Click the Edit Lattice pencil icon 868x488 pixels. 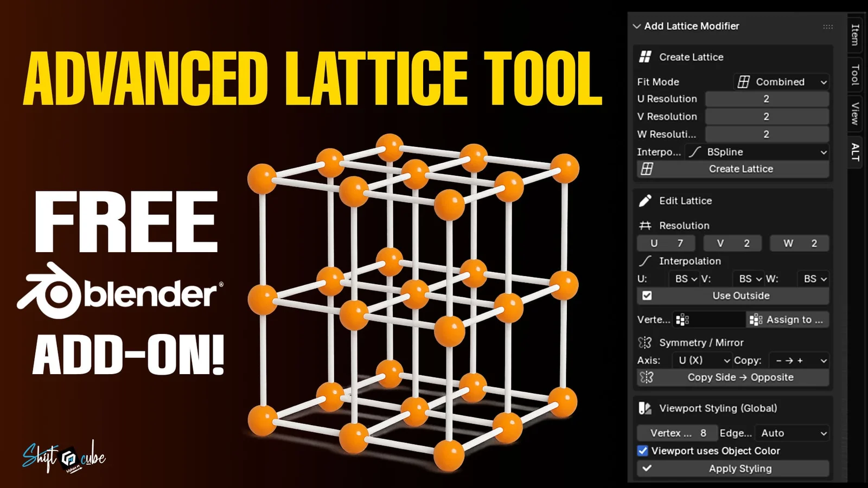(x=645, y=200)
